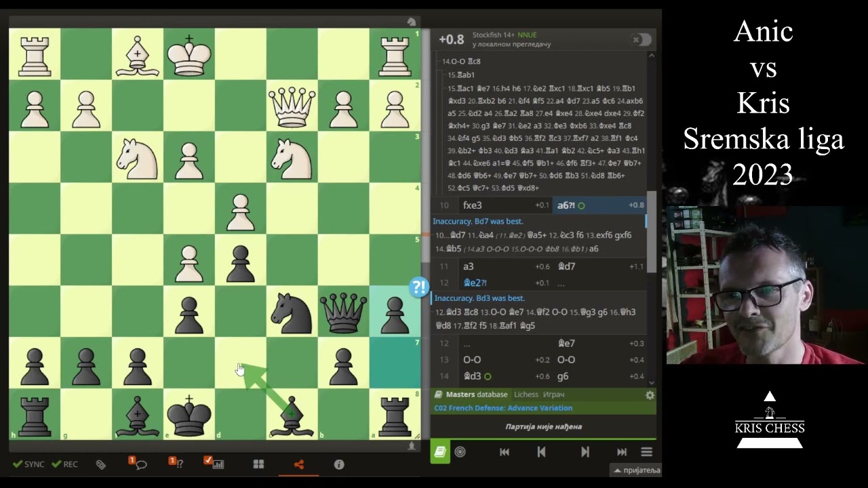
Task: Toggle the Stockfish engine switch
Action: coord(642,40)
